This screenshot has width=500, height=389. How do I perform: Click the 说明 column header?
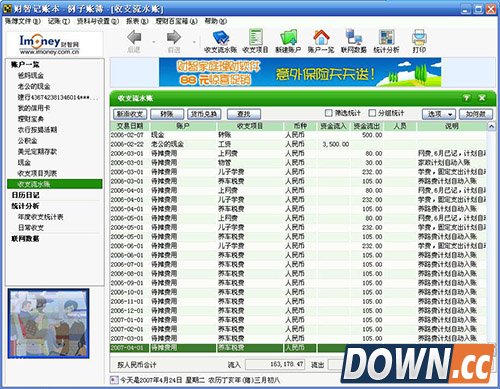(x=452, y=126)
